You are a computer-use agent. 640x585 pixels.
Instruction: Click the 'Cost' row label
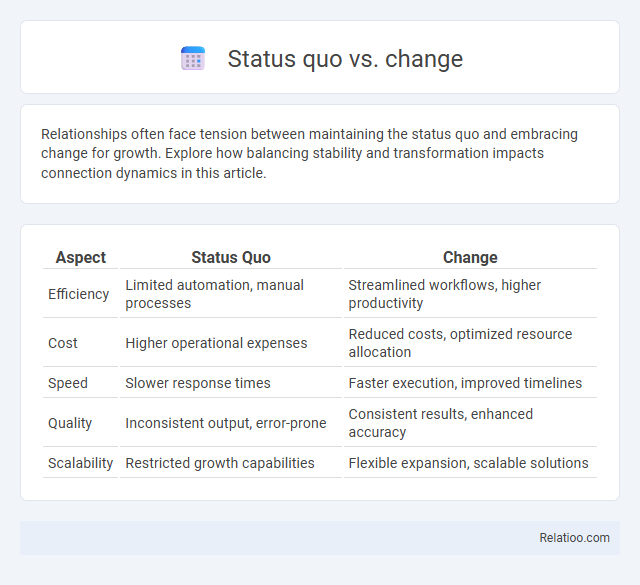(x=62, y=343)
